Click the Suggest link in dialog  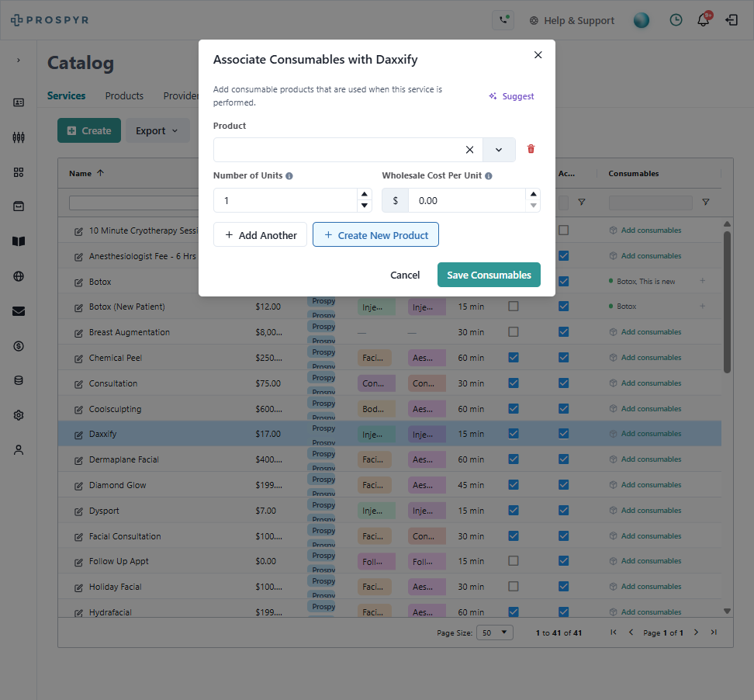click(512, 96)
